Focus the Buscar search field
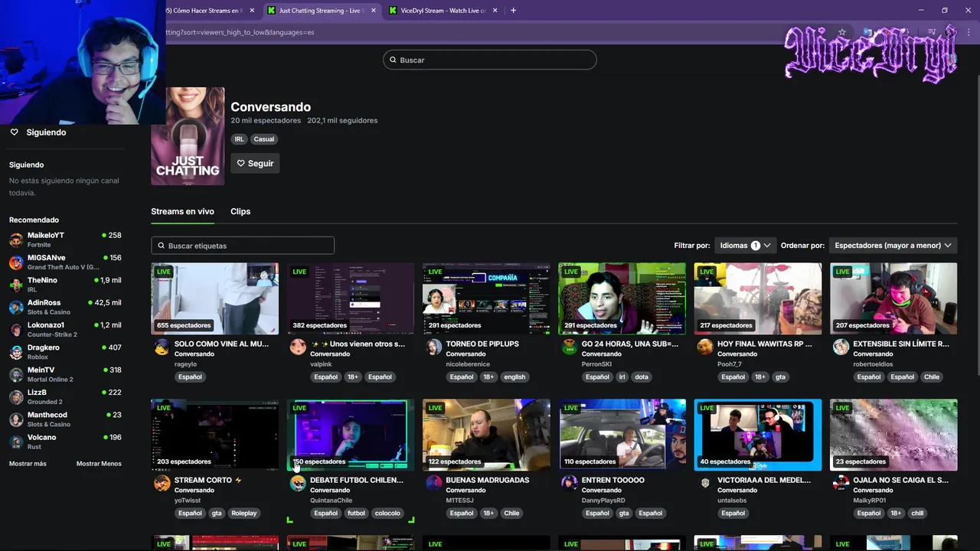The height and width of the screenshot is (551, 980). pyautogui.click(x=490, y=60)
